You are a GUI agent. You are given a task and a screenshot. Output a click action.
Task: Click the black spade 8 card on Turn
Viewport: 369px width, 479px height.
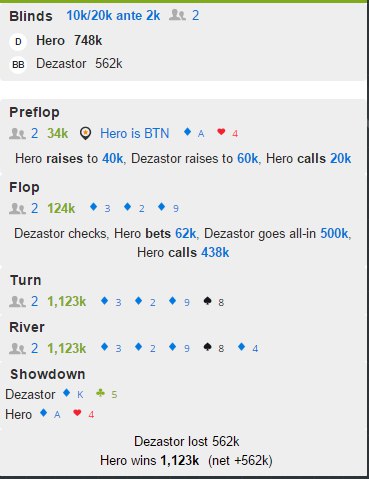(x=214, y=302)
